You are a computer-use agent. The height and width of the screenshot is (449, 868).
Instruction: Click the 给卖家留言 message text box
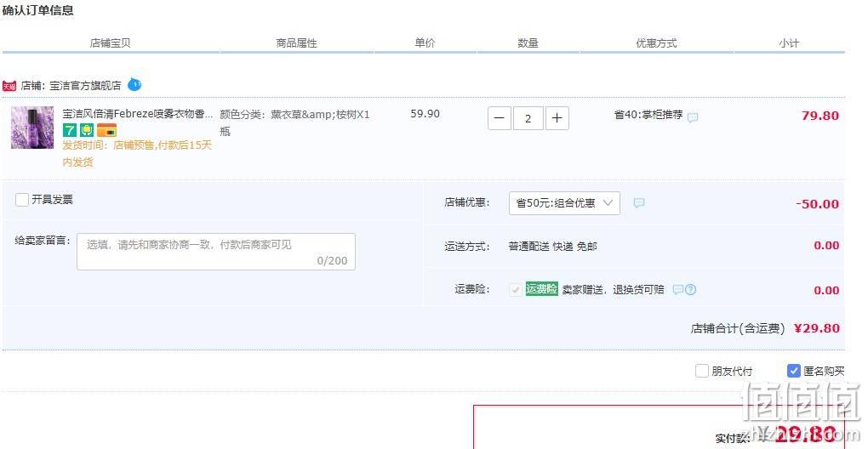click(216, 252)
